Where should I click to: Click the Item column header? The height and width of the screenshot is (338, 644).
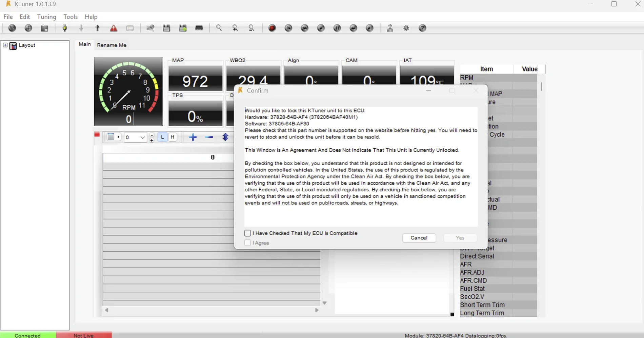coord(486,69)
